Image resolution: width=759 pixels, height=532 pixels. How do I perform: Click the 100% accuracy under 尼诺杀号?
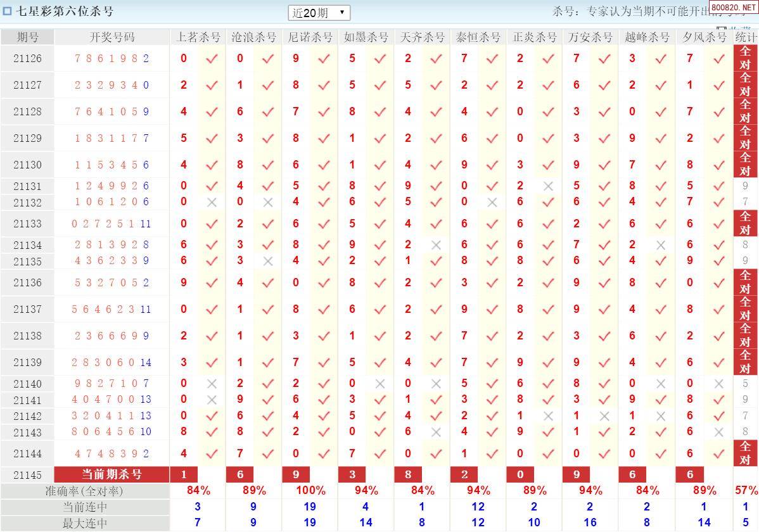311,490
